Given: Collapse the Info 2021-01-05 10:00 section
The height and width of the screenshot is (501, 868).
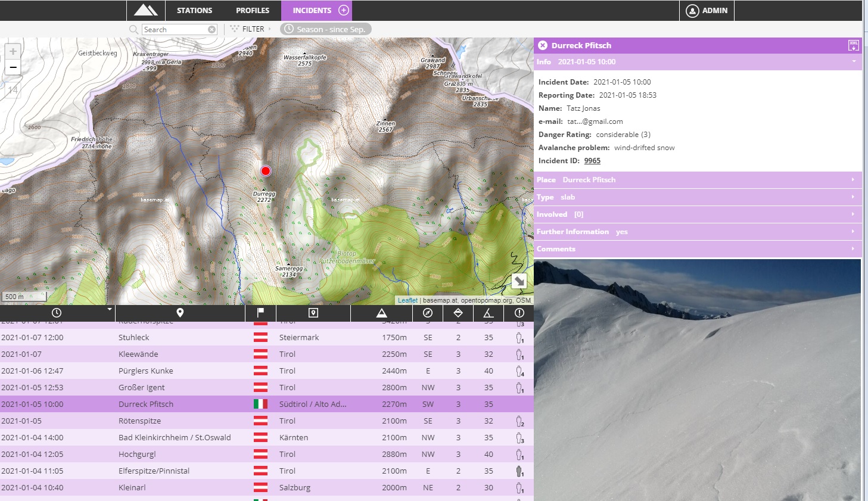Looking at the screenshot, I should pos(698,62).
